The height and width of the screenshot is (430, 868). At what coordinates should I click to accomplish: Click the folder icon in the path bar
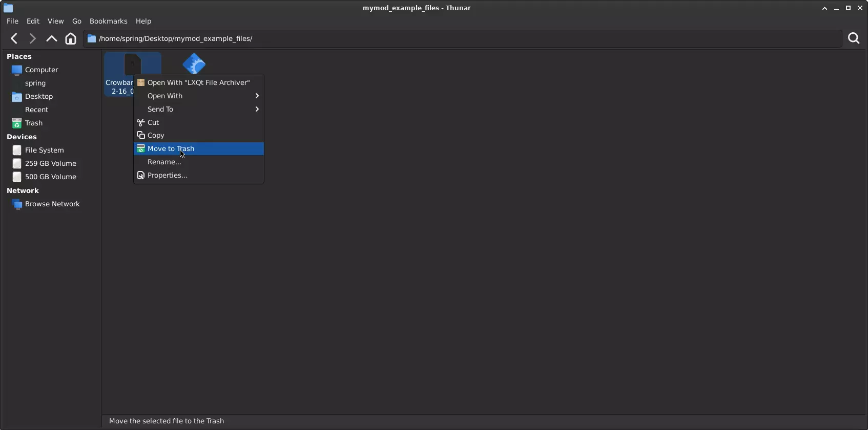click(x=92, y=38)
